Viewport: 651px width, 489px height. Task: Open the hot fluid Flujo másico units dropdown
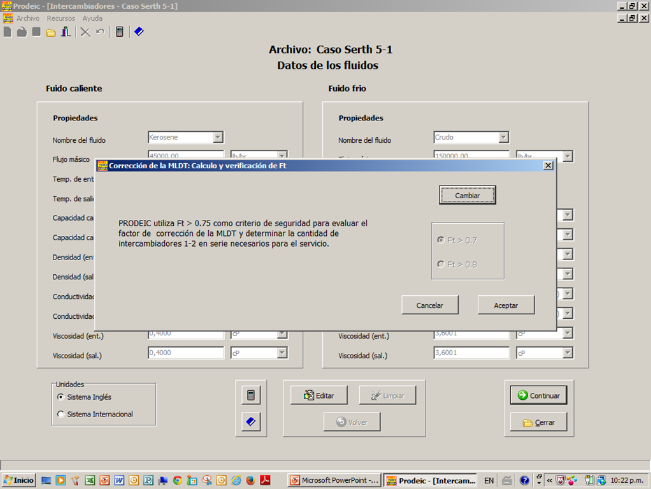click(282, 156)
